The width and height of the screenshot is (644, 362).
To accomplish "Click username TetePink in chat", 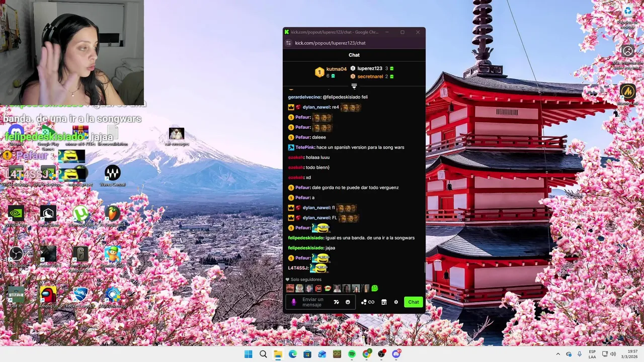I will [x=305, y=147].
